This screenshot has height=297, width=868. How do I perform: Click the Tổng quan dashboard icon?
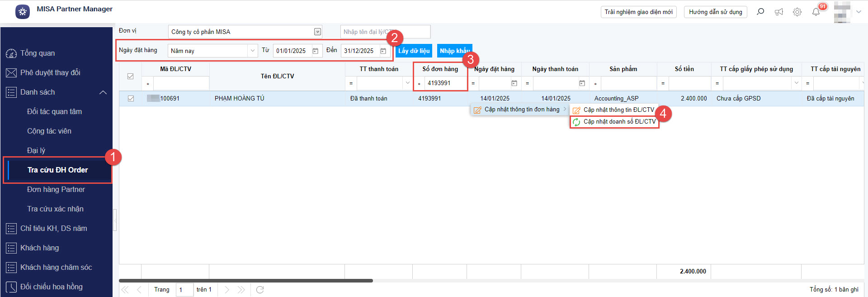(x=11, y=53)
